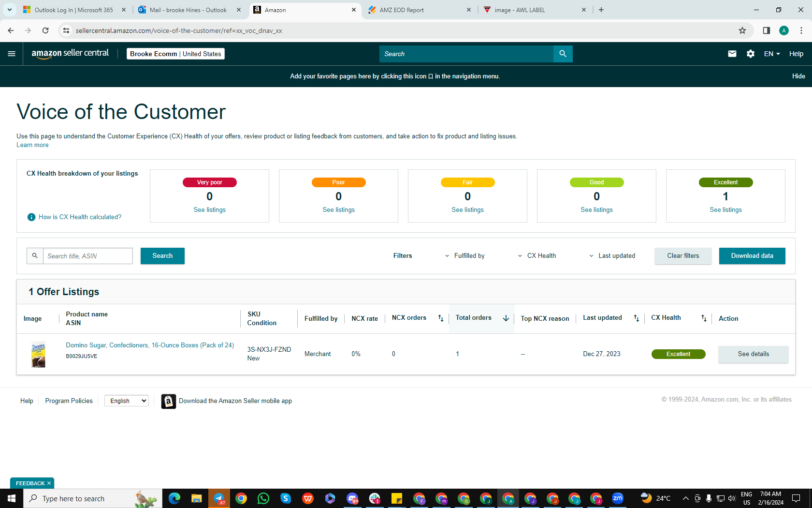Open the Chrome tab search dropdown arrow
The width and height of the screenshot is (812, 508).
point(9,10)
